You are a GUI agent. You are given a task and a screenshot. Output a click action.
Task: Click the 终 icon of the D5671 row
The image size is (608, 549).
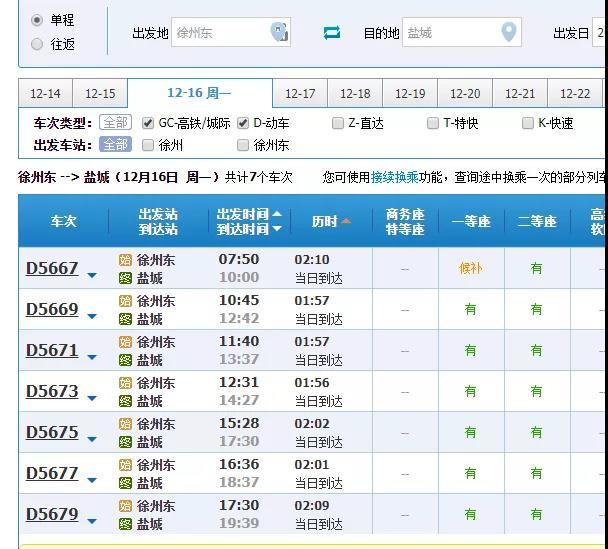(125, 361)
